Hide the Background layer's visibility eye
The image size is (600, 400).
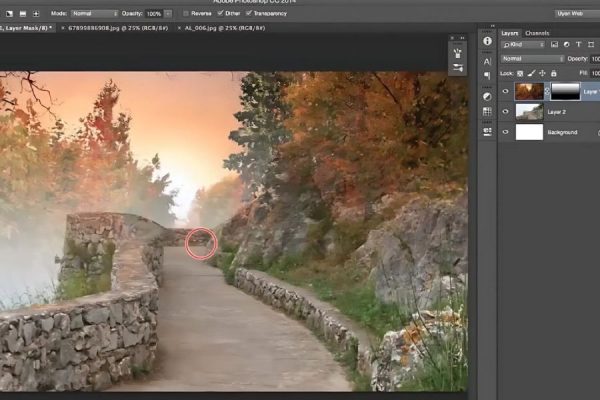504,132
